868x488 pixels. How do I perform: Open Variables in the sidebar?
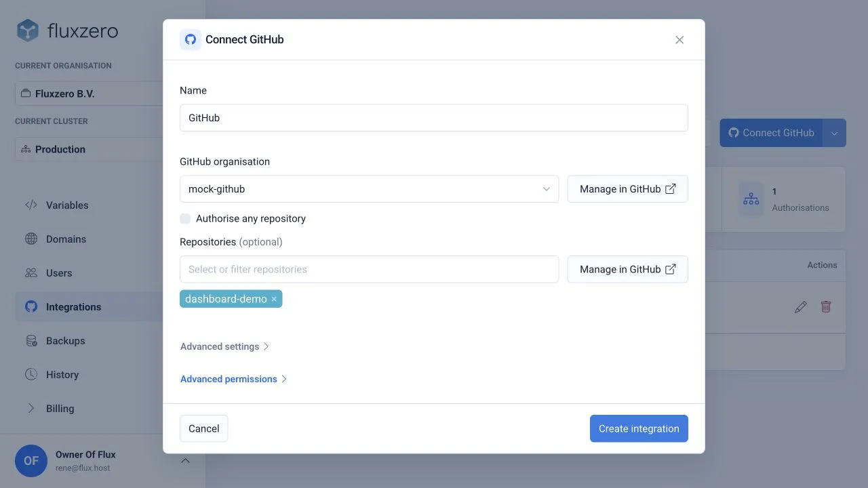90,205
